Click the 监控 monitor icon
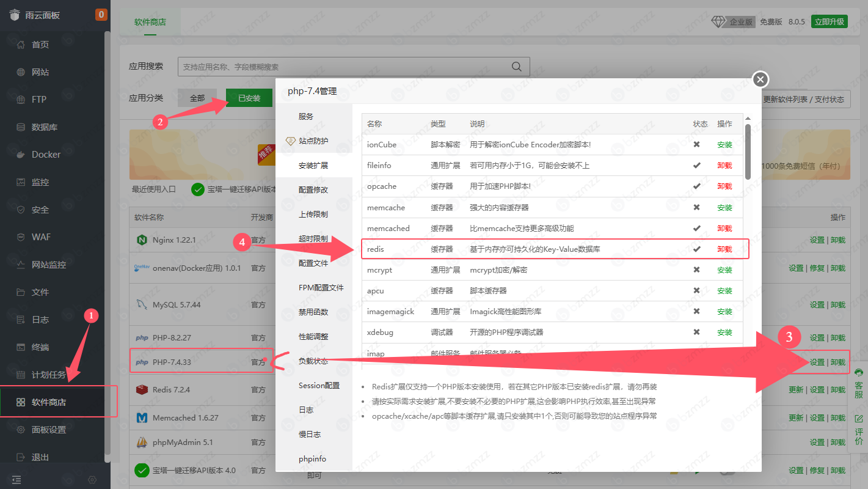Viewport: 868px width, 489px height. 21,182
